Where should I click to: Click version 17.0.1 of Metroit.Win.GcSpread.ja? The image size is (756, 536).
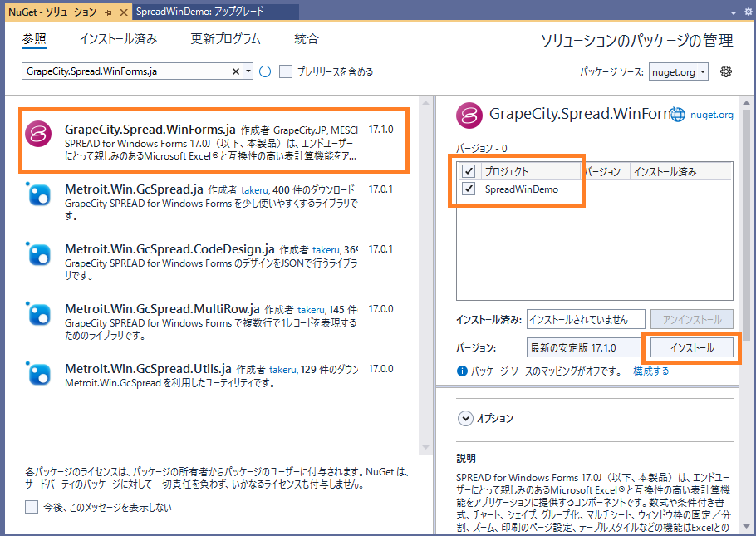pos(380,189)
